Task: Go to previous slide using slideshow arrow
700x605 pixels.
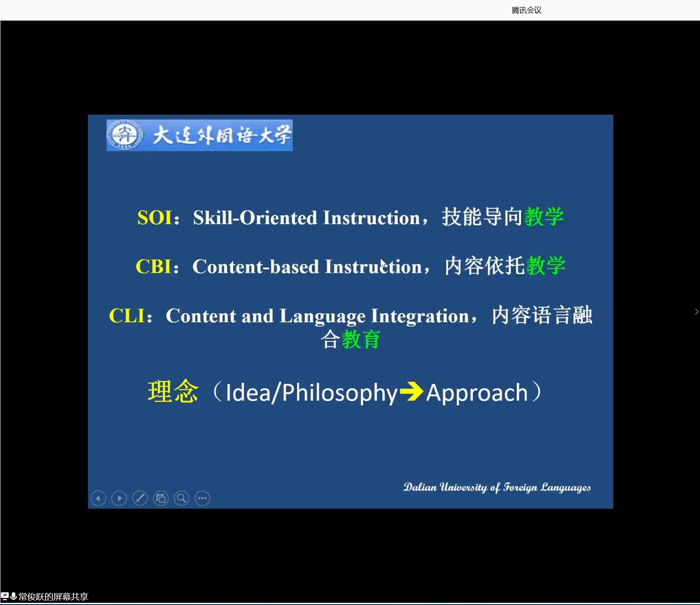Action: 98,498
